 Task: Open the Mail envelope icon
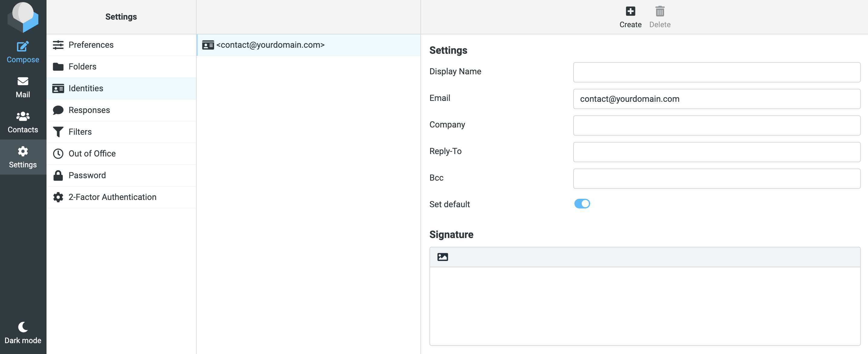(23, 81)
